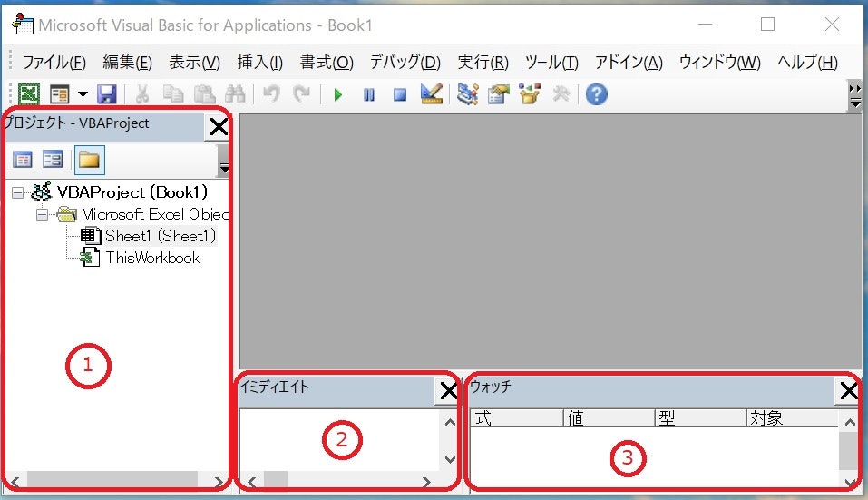
Task: Click immediate window horizontal scroll right arrow
Action: pos(426,481)
